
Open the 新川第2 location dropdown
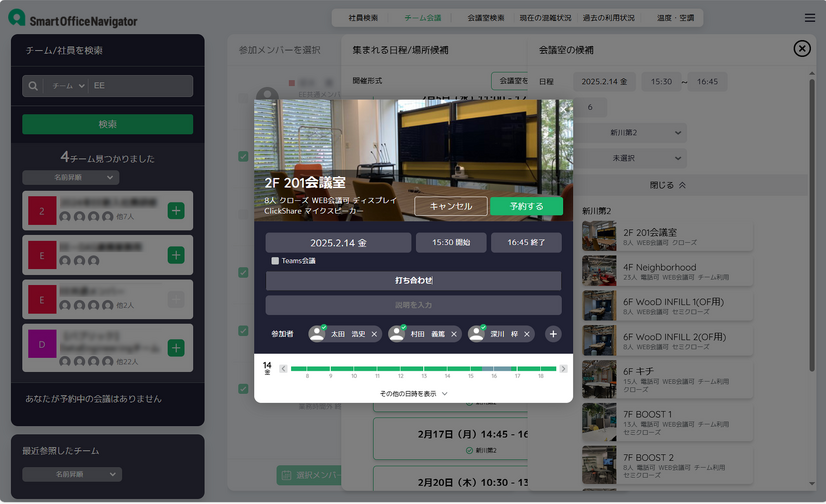(x=646, y=132)
